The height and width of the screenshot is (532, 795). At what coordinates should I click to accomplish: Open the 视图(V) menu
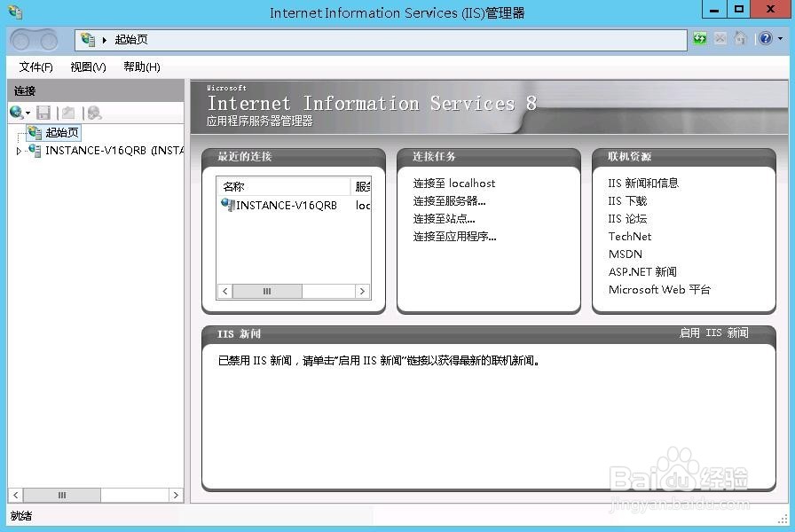[x=88, y=66]
